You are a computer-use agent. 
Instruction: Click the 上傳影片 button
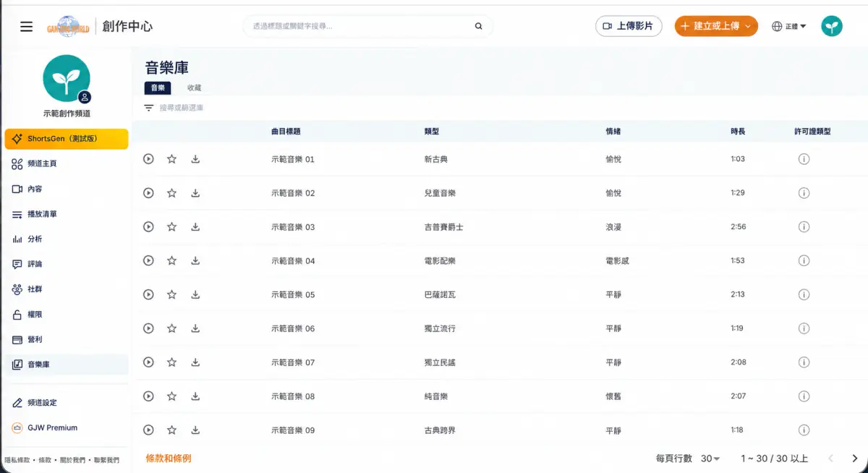tap(629, 26)
